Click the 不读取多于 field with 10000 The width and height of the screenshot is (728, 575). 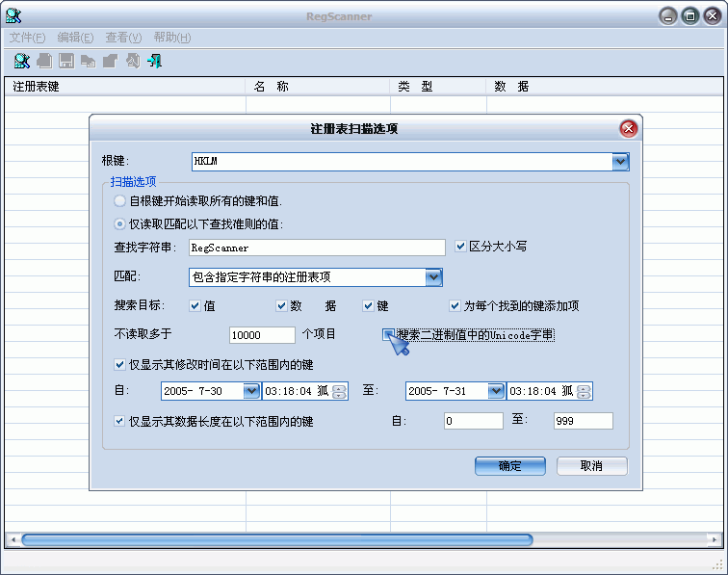(262, 335)
